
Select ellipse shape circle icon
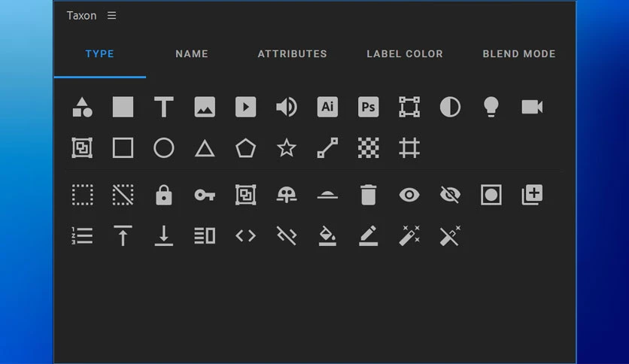tap(164, 148)
